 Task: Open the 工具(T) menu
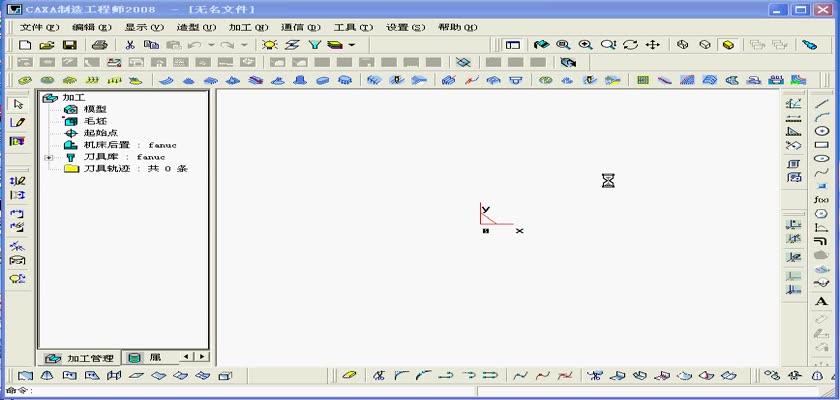click(353, 27)
